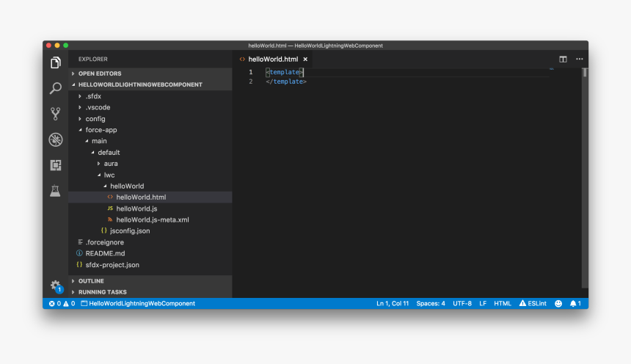Click the feedback smiley icon

pos(558,304)
